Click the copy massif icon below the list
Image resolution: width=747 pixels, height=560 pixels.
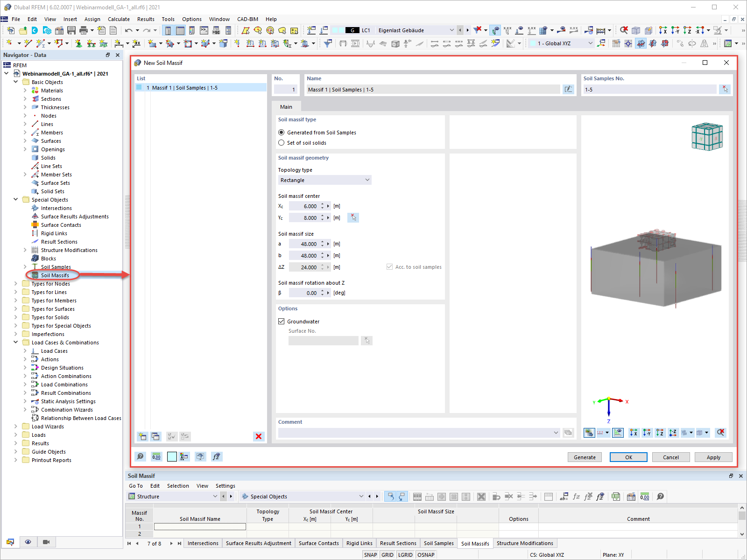155,436
